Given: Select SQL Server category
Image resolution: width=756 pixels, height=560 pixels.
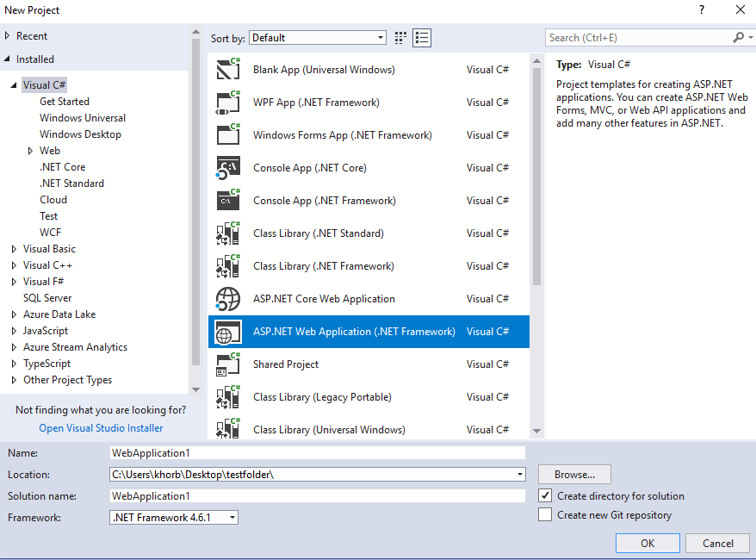Looking at the screenshot, I should [47, 298].
